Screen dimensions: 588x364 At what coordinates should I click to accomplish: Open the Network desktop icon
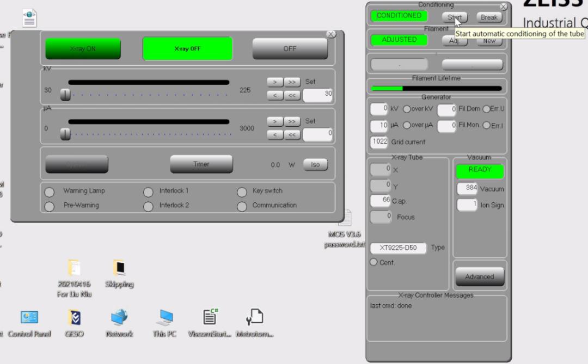click(119, 317)
